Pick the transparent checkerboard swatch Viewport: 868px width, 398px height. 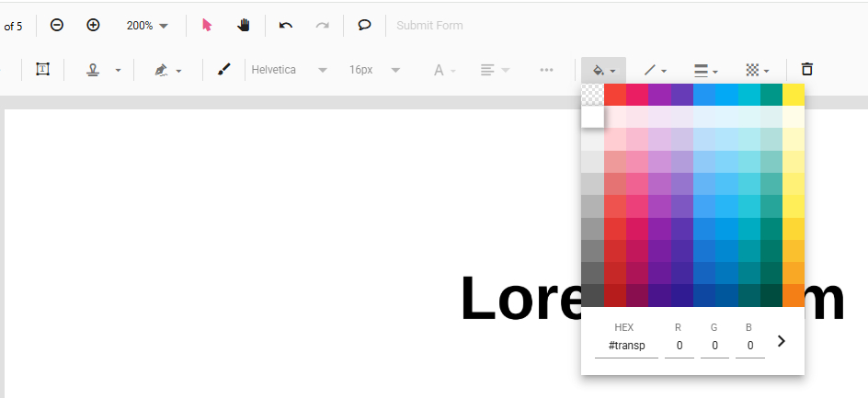point(593,95)
